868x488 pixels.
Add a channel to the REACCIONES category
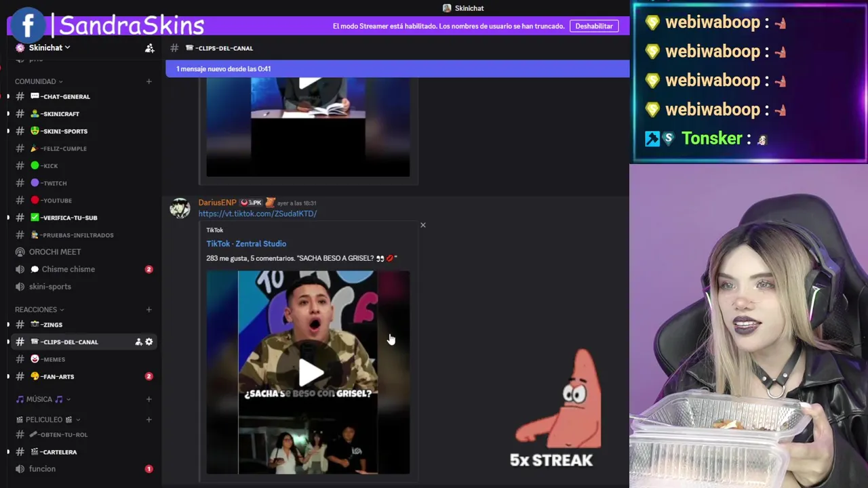tap(149, 310)
